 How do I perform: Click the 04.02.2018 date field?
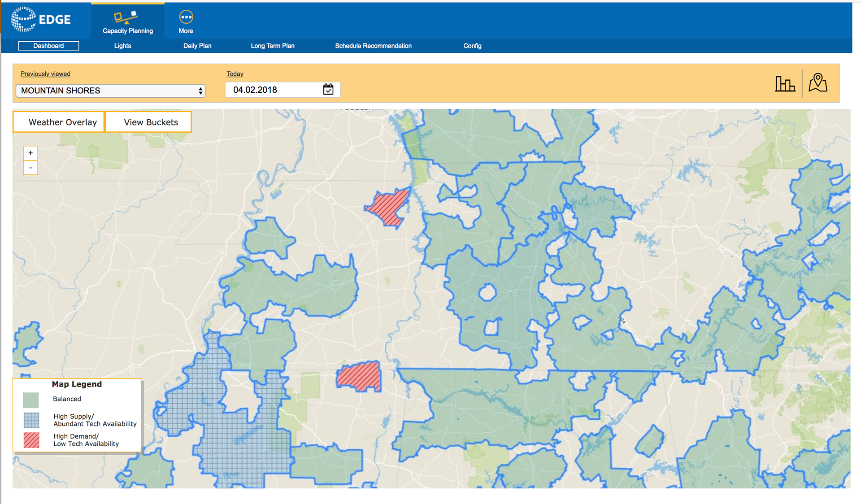pos(283,90)
